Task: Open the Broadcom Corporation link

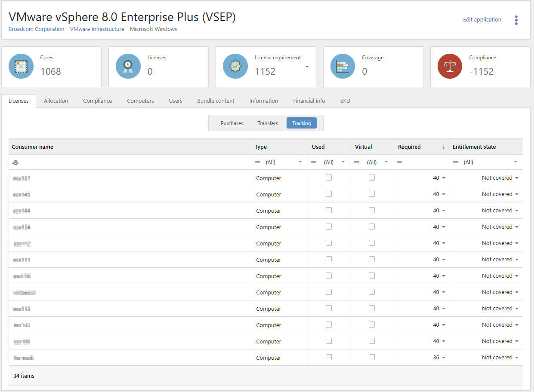Action: point(36,29)
